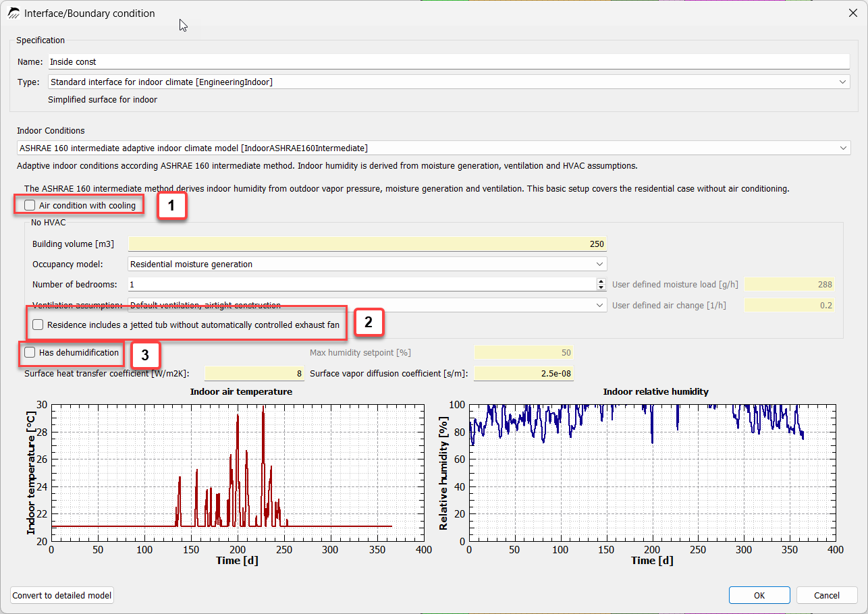This screenshot has width=868, height=614.
Task: Select the Surface vapor diffusion coefficient field
Action: (524, 373)
